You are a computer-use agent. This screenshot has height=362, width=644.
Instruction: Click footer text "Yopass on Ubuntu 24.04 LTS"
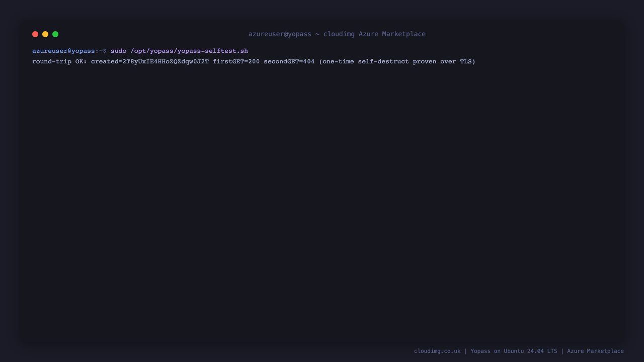click(514, 351)
